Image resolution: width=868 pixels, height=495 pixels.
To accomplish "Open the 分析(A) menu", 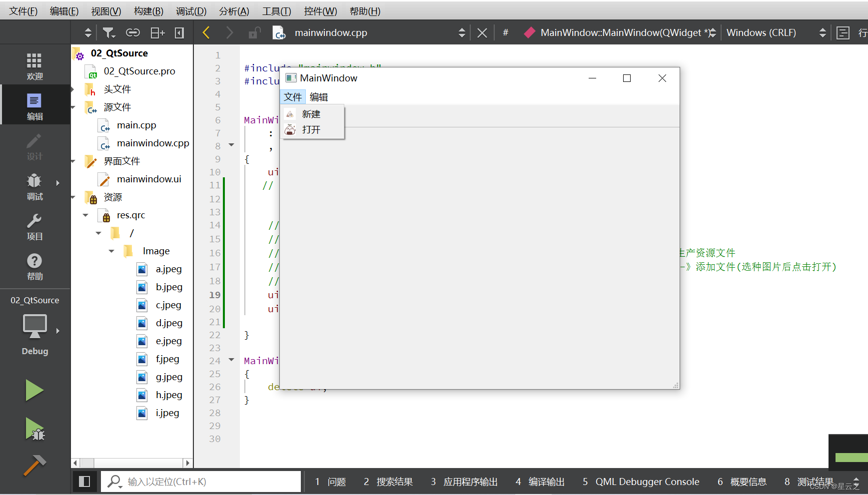I will click(x=234, y=11).
